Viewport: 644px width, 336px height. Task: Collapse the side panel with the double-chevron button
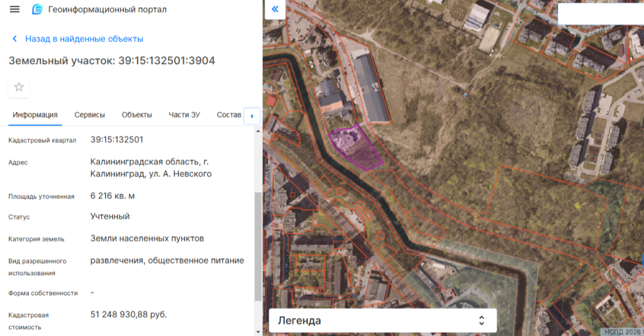coord(275,9)
